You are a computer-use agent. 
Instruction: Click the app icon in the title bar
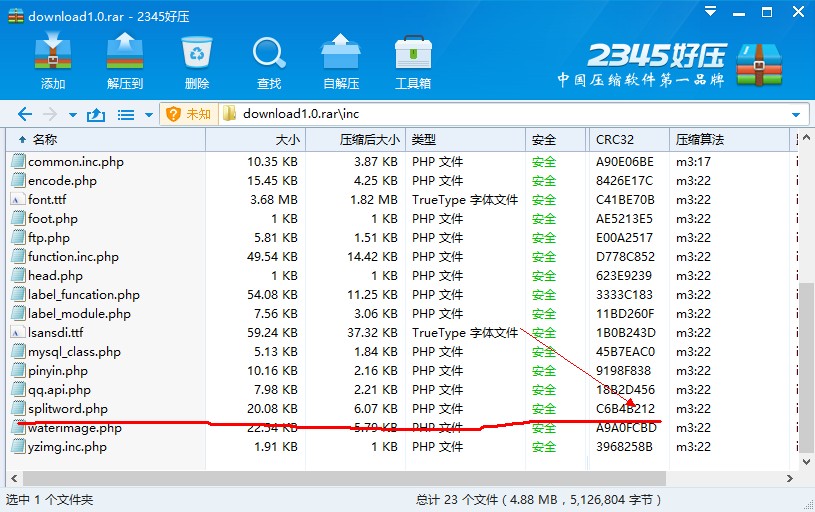coord(16,16)
